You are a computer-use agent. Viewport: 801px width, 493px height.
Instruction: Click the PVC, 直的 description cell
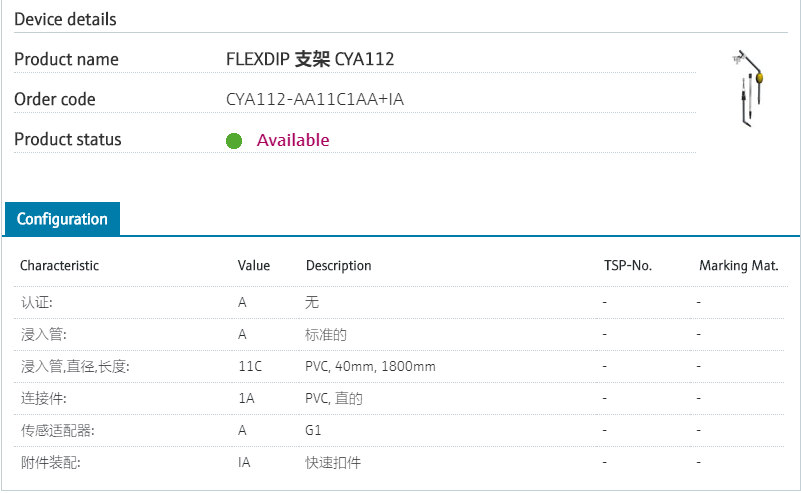[333, 399]
